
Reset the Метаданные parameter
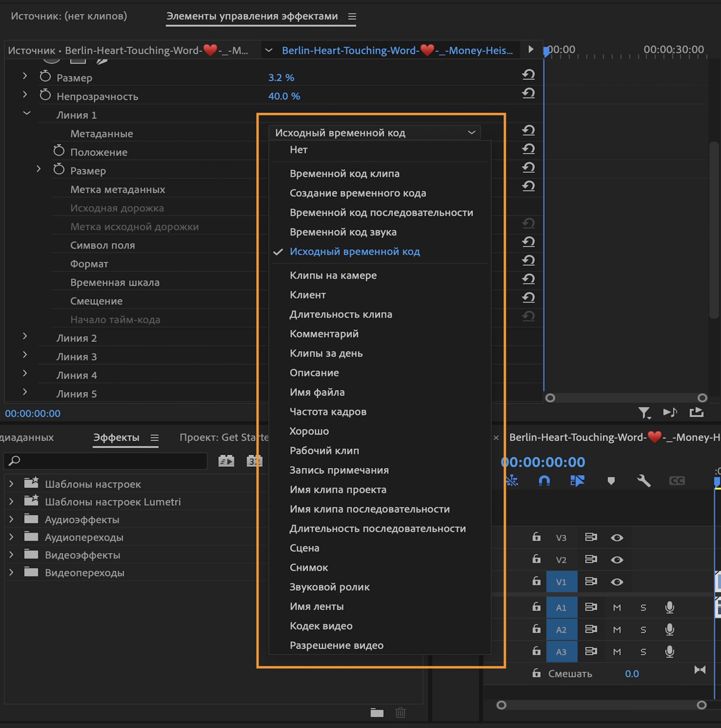(x=528, y=130)
